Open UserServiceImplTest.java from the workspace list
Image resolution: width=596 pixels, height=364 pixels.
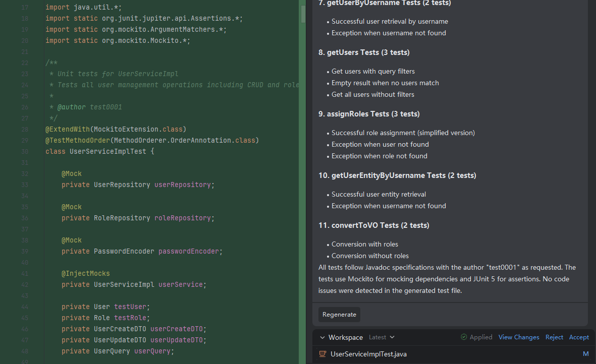click(x=368, y=354)
